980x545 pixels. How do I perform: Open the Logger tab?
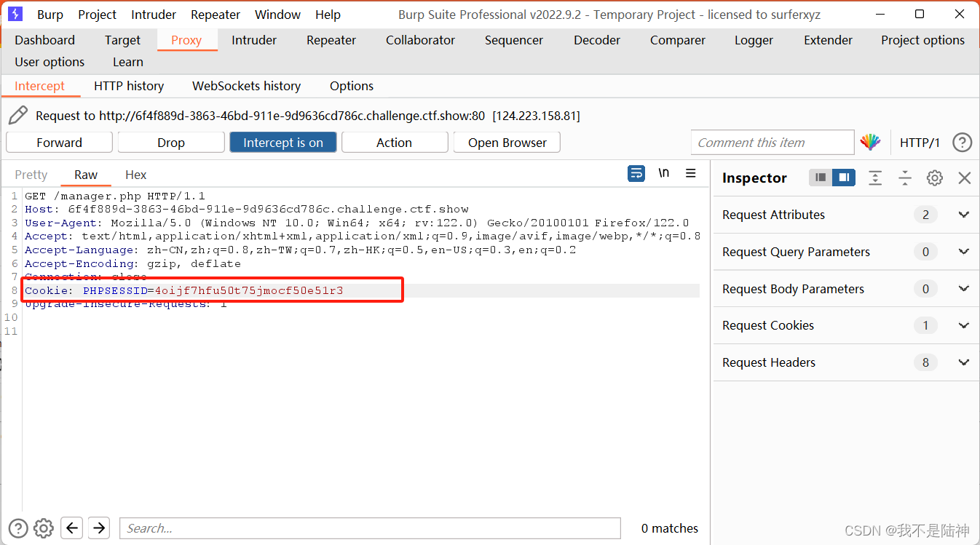coord(754,40)
